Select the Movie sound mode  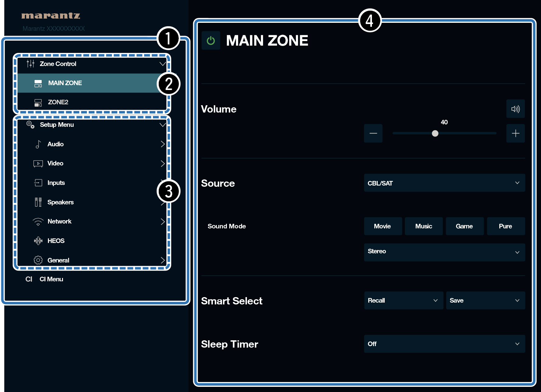[x=383, y=226]
